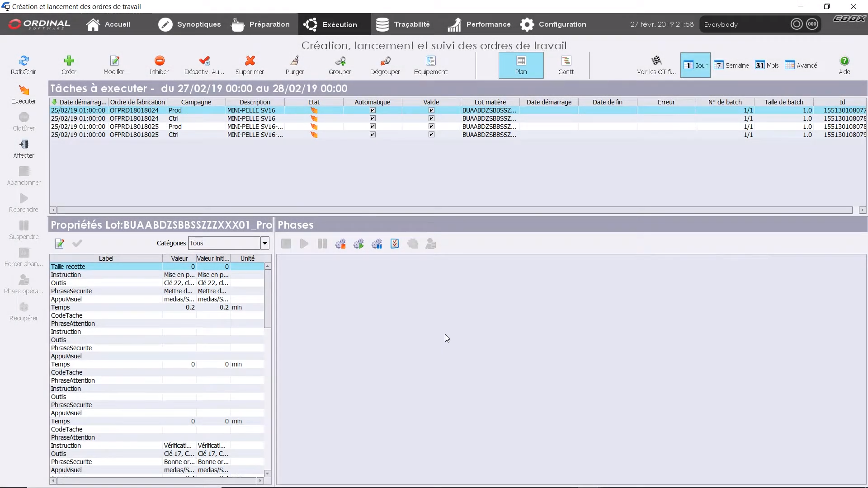Select the Supprimer icon
The height and width of the screenshot is (488, 868).
click(250, 65)
